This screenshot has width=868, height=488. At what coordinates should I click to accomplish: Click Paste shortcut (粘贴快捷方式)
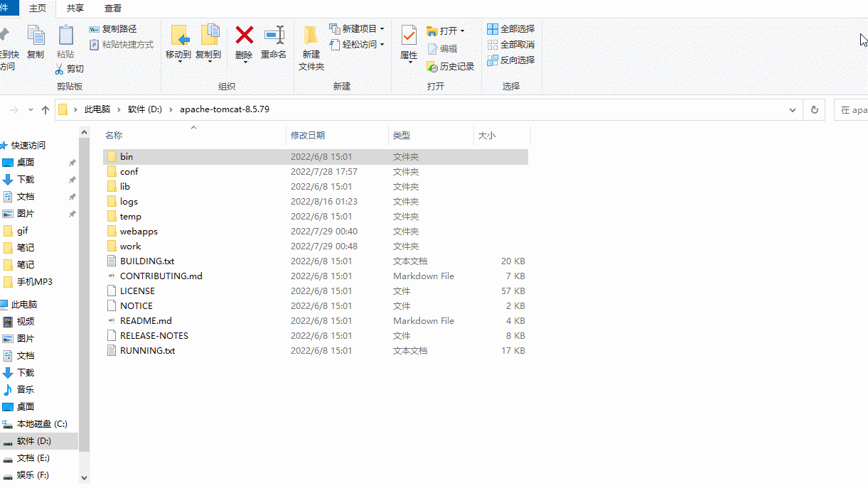[x=122, y=45]
